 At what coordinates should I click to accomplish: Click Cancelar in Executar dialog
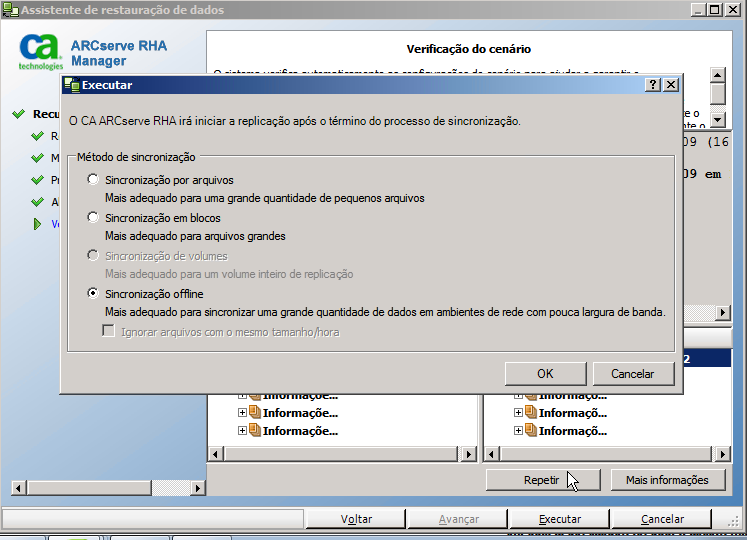633,374
